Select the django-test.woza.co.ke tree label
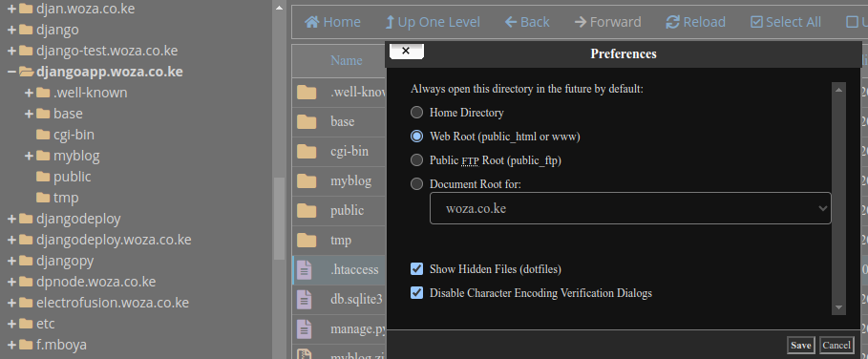 click(x=107, y=51)
